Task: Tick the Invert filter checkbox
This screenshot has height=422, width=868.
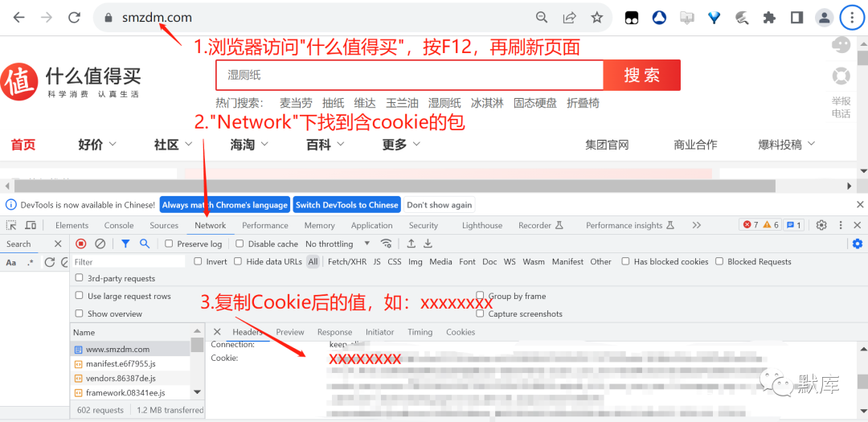Action: [198, 261]
